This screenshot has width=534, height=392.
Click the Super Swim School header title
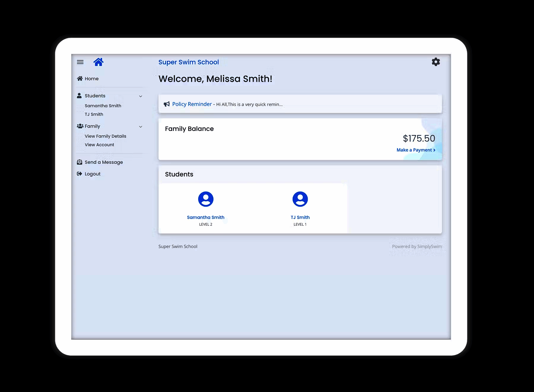(189, 62)
